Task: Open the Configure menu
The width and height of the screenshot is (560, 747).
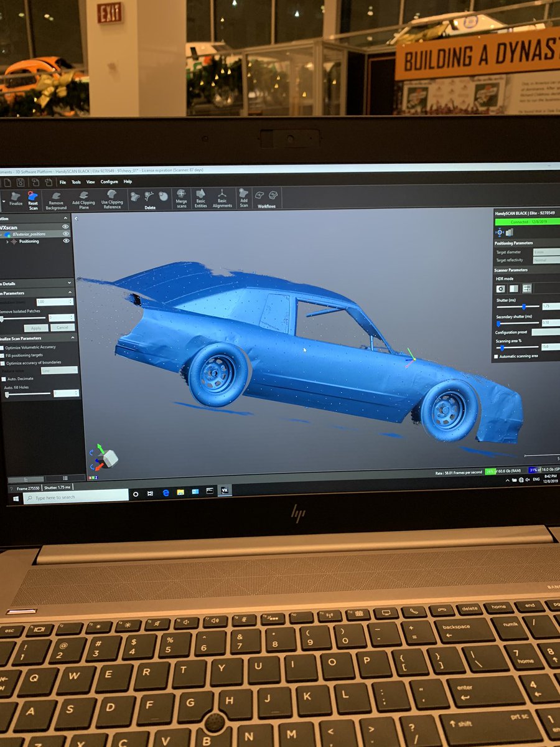Action: click(109, 181)
